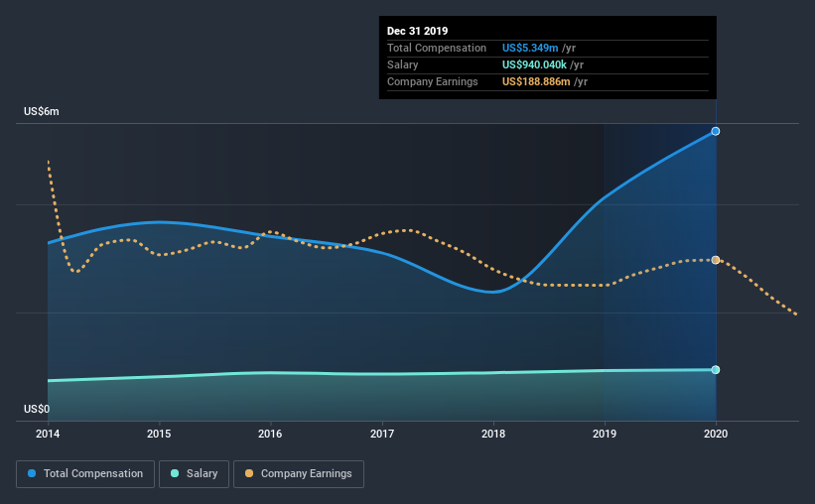Click the US$940.040k salary value
The image size is (815, 504).
coord(534,64)
